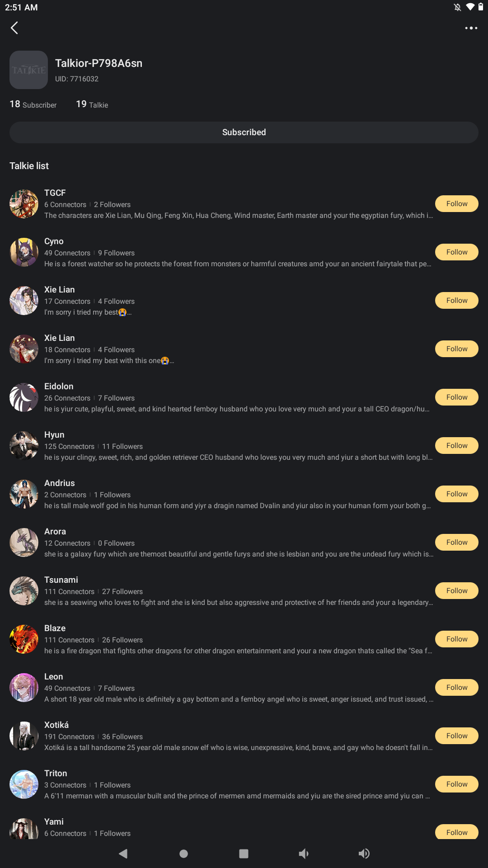Tap the Android back navigation button
The image size is (488, 868).
pyautogui.click(x=123, y=854)
